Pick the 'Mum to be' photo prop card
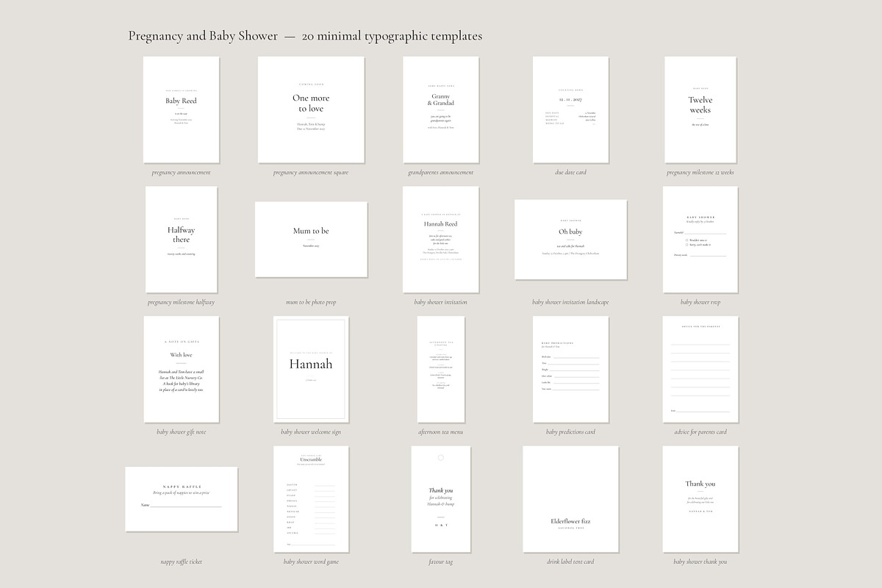The height and width of the screenshot is (588, 882). [311, 240]
